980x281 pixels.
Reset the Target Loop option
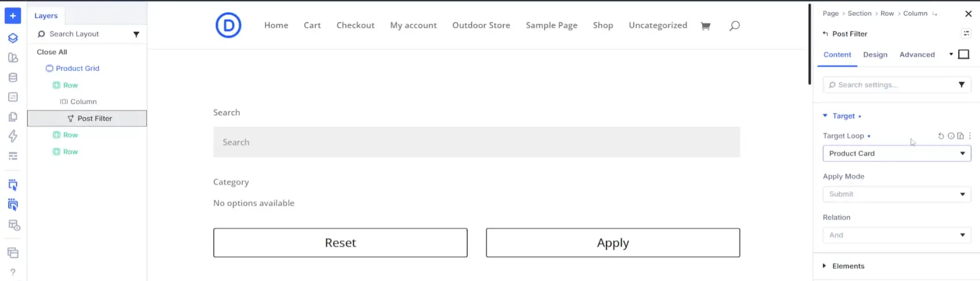pyautogui.click(x=941, y=136)
